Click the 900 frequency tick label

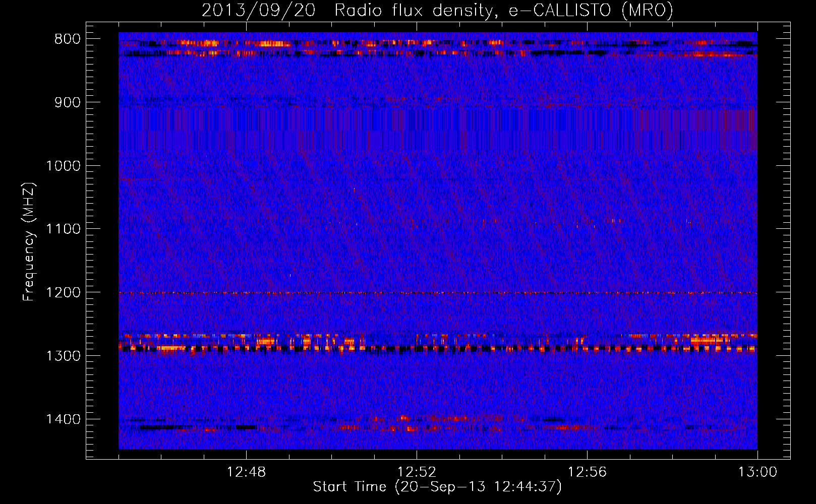pos(68,102)
